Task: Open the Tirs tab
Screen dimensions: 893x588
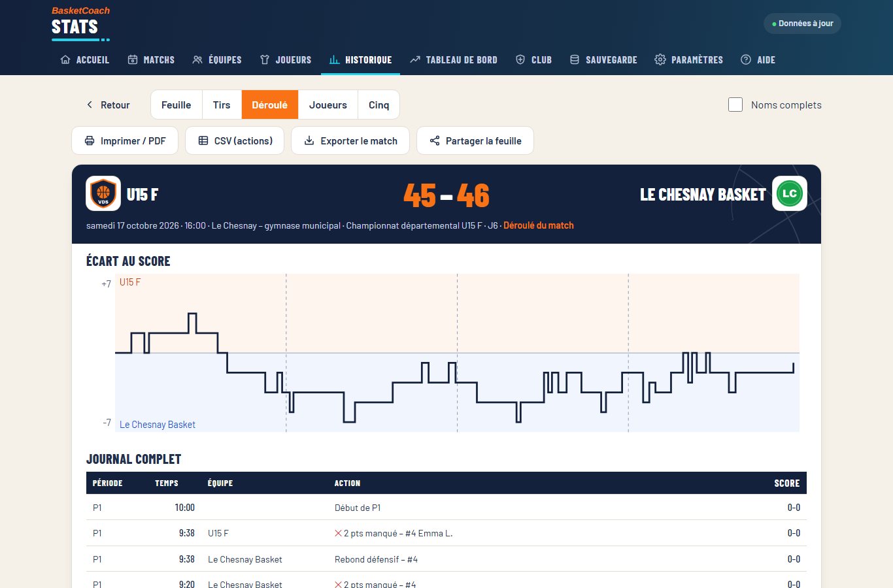Action: point(222,105)
